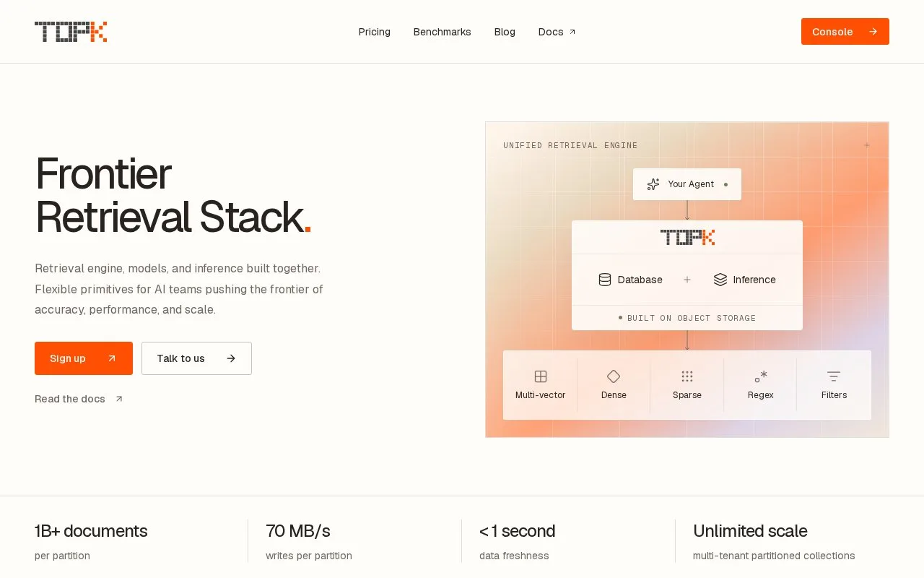Go to the Benchmarks page
Viewport: 924px width, 578px height.
(442, 32)
